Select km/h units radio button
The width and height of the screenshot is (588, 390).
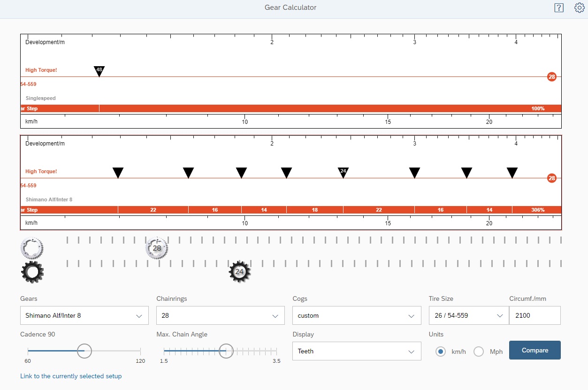(440, 352)
